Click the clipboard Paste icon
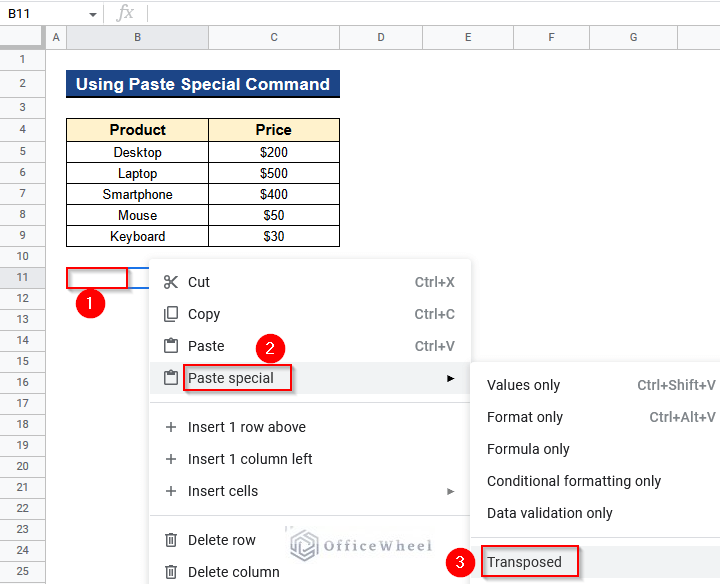 coord(171,346)
